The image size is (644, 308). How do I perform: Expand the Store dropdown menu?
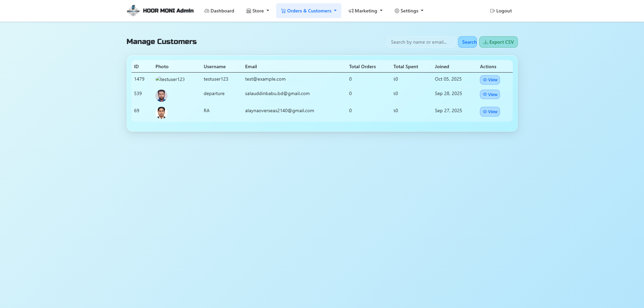258,11
